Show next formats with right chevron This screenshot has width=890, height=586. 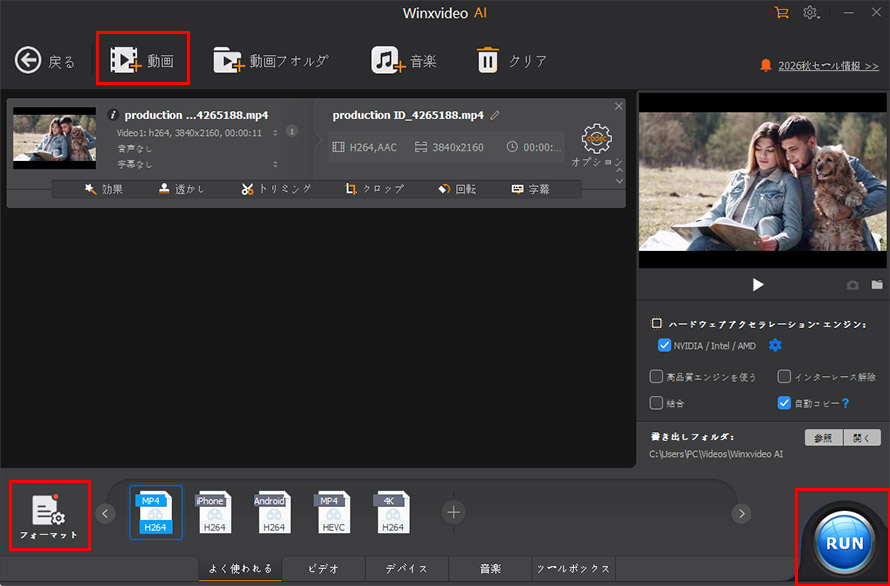coord(741,513)
